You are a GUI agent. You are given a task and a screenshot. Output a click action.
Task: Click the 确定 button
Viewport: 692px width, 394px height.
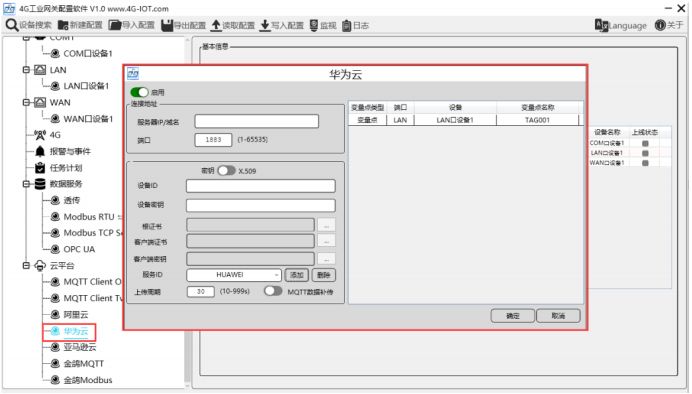[512, 315]
